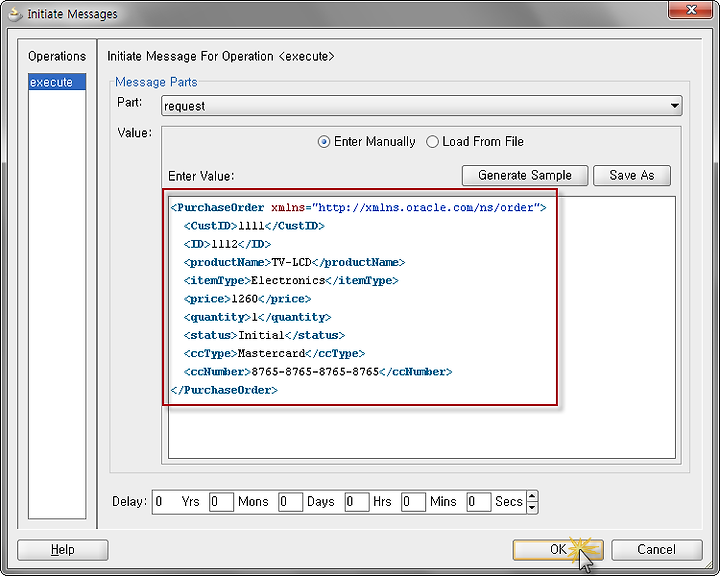Decrease delay with the spinner down arrow
The image size is (720, 576).
tap(532, 508)
